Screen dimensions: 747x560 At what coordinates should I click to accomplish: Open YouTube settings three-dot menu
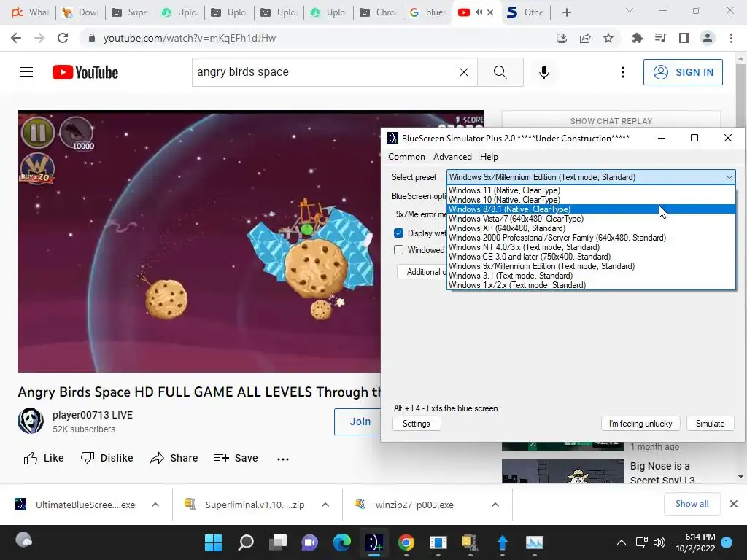pos(623,72)
